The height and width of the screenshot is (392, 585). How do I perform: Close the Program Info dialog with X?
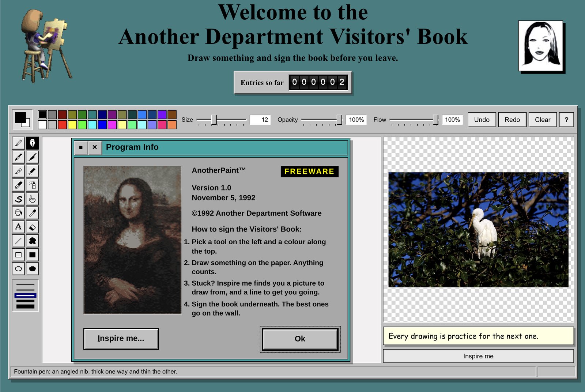95,147
